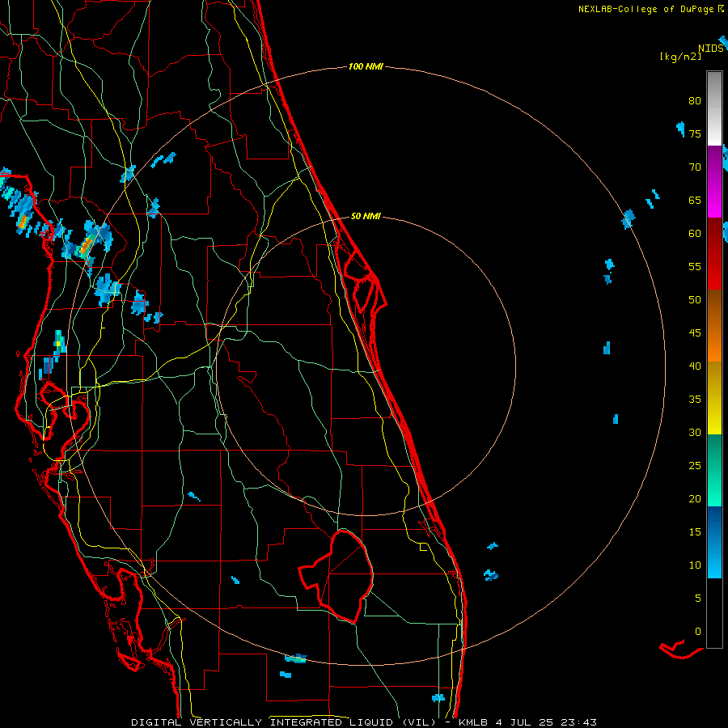Click the legend value 10
Viewport: 728px width, 728px height.
pos(695,565)
